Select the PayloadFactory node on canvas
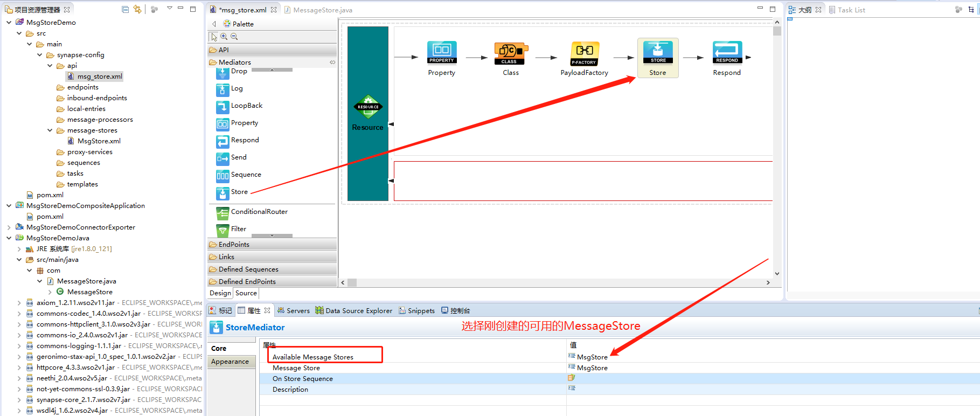This screenshot has width=980, height=416. (585, 58)
